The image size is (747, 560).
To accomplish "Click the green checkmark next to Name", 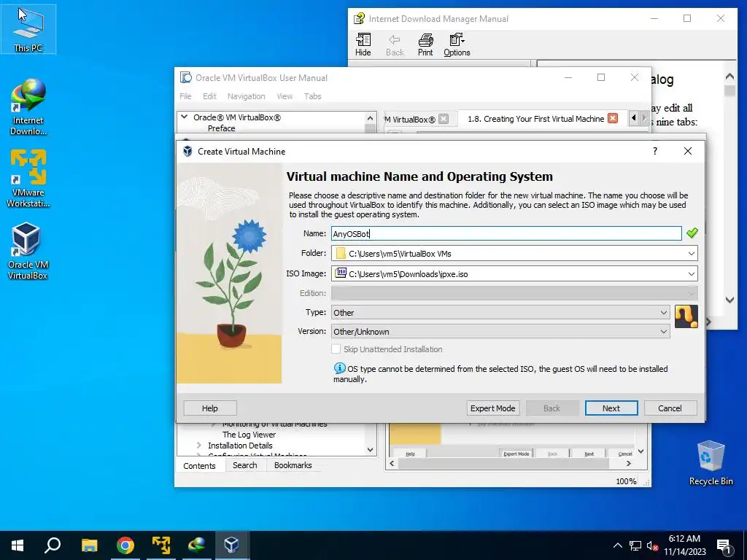I will (x=692, y=233).
